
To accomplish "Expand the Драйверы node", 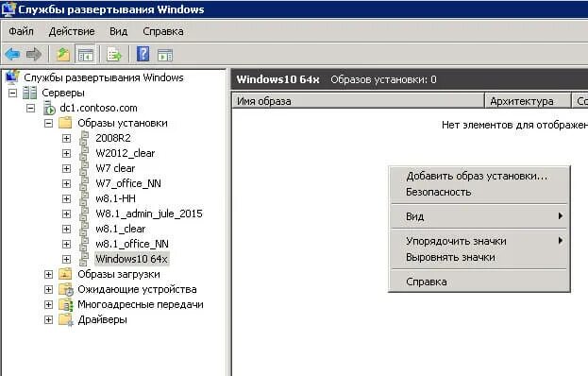I will pos(49,319).
